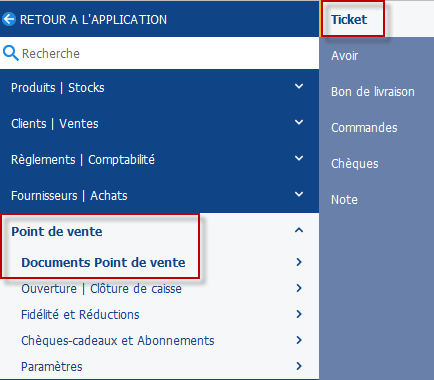
Task: Click the RETOUR A L'APPLICATION link
Action: tap(93, 20)
